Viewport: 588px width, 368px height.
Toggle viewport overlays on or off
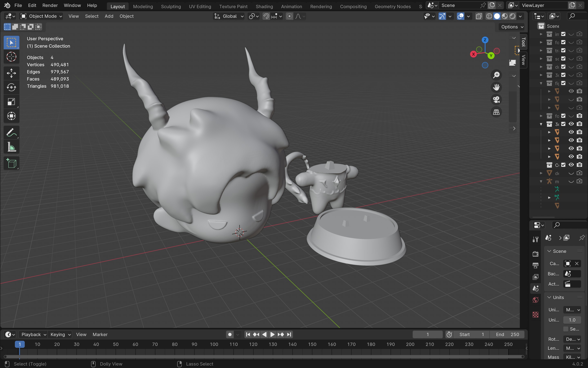click(x=460, y=16)
